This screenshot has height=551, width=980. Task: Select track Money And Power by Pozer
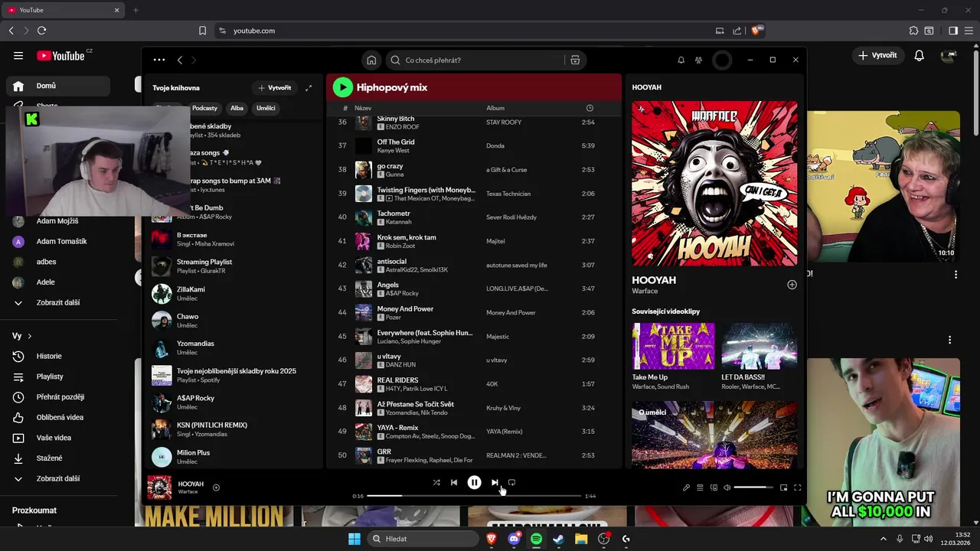[x=474, y=312]
